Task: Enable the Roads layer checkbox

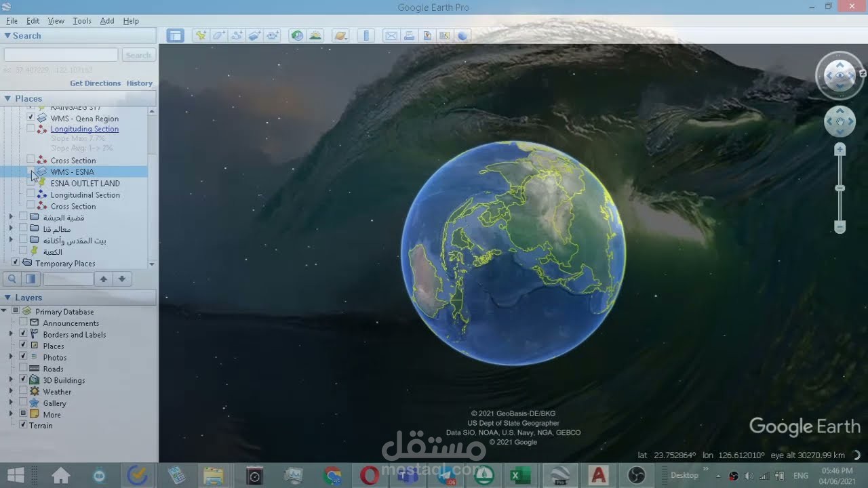Action: [x=23, y=369]
